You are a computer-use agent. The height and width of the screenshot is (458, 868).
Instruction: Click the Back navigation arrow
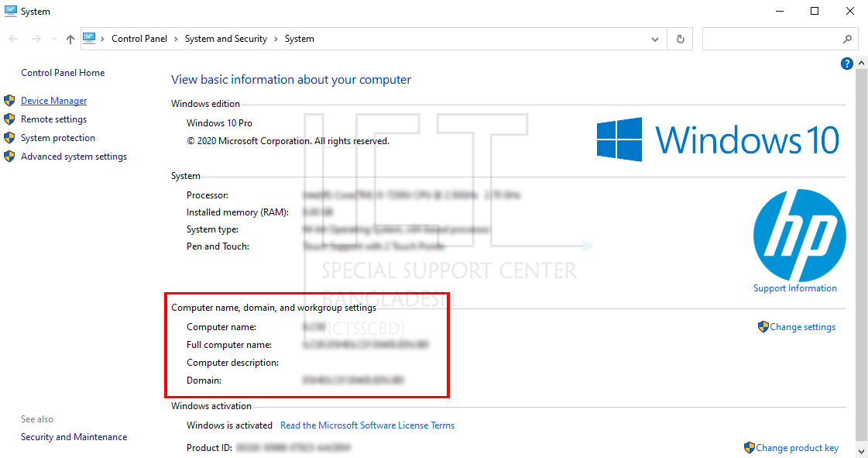14,39
